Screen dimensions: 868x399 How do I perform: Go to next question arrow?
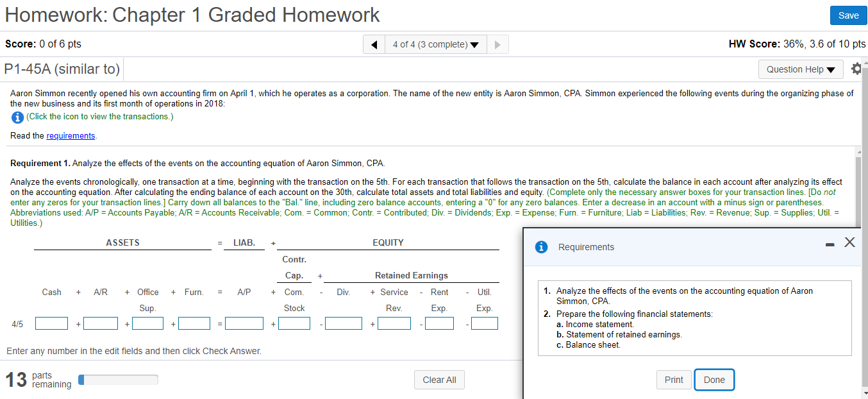click(497, 44)
